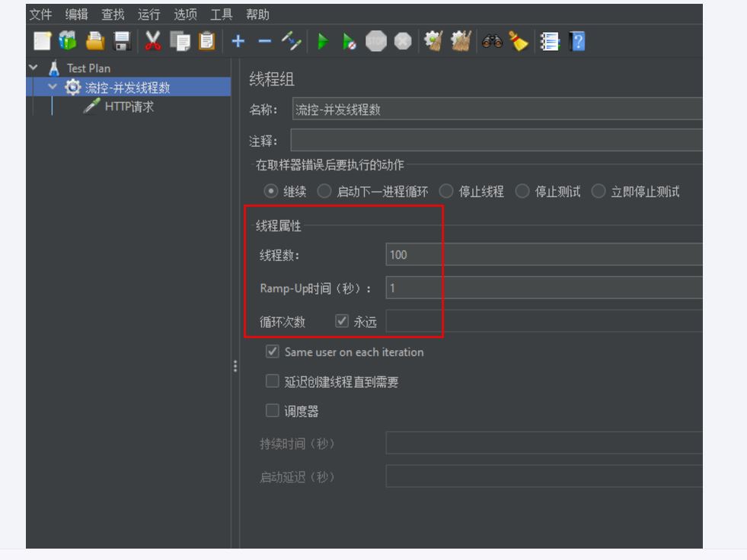Open the 文件 menu
Viewport: 747px width, 560px height.
pos(40,14)
